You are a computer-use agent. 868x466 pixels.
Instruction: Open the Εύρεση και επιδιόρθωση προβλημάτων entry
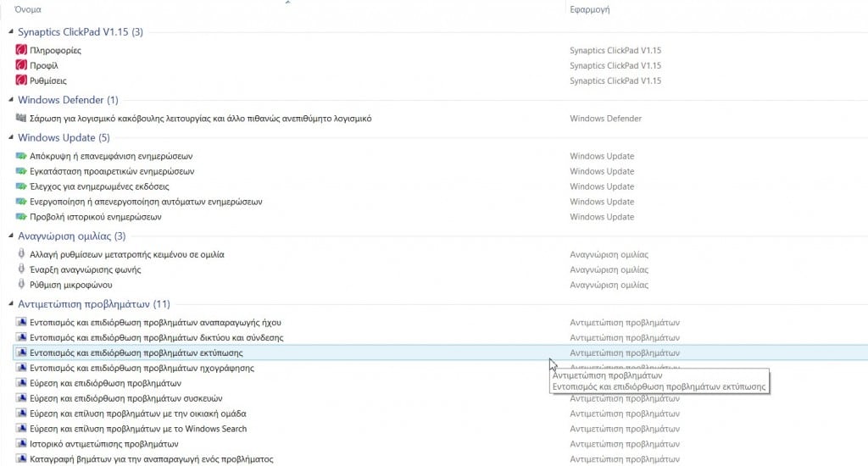pyautogui.click(x=106, y=384)
